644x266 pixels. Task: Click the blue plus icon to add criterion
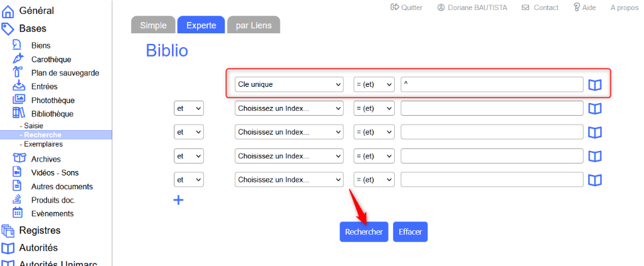pyautogui.click(x=178, y=200)
